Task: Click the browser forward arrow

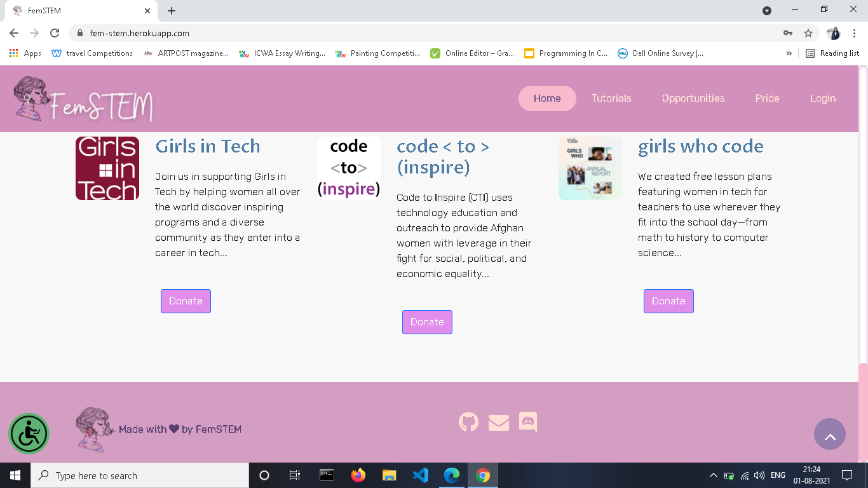Action: coord(34,33)
